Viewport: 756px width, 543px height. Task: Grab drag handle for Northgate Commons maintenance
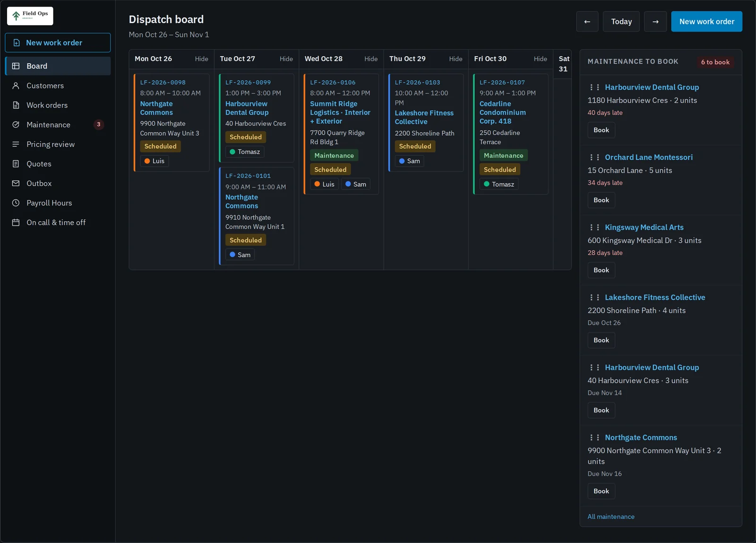[x=594, y=438]
